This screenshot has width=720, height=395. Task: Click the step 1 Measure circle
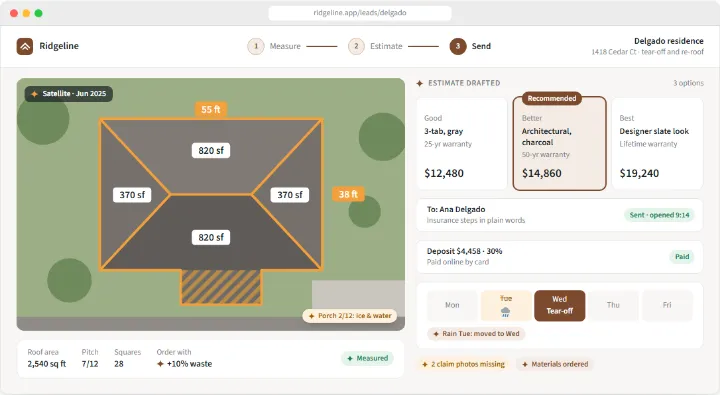(x=256, y=46)
